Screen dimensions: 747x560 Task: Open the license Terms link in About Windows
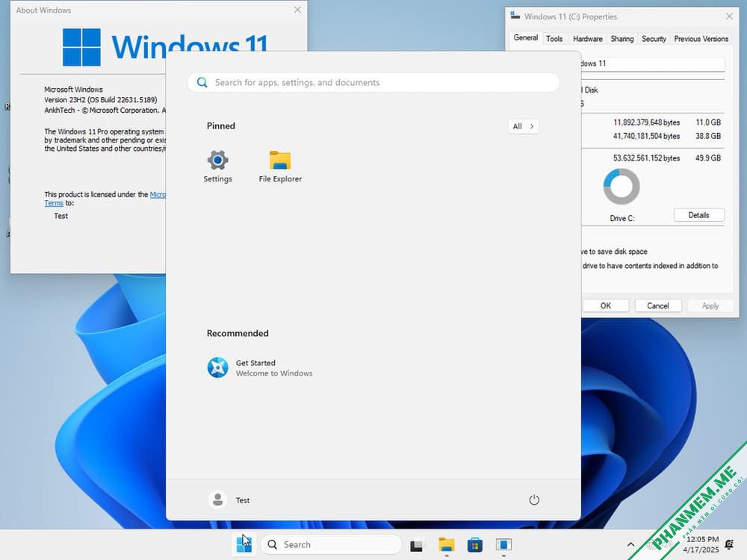[x=54, y=203]
